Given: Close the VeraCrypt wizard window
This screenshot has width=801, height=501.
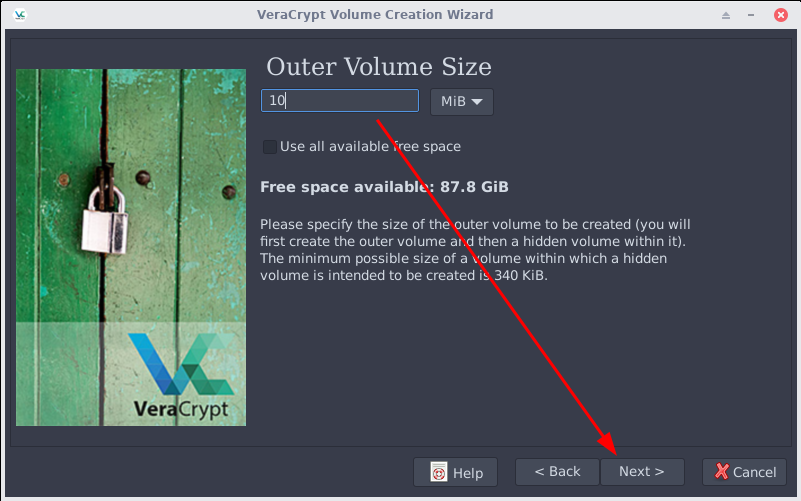Looking at the screenshot, I should click(x=781, y=15).
